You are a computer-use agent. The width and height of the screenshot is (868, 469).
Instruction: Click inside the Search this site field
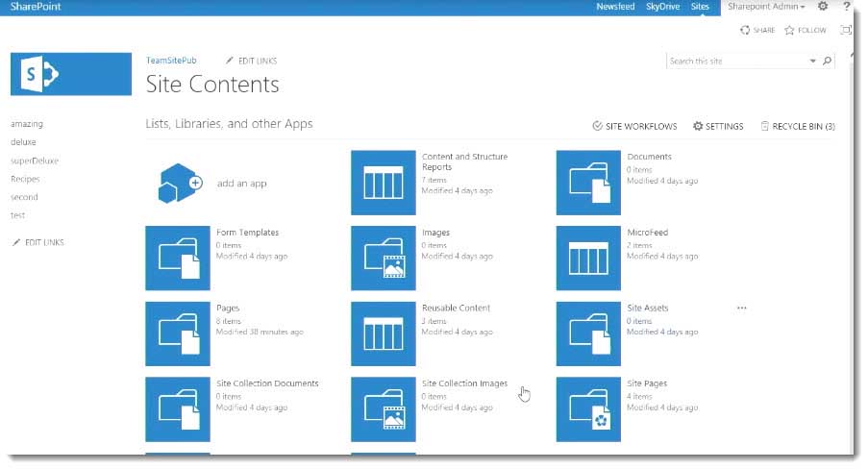click(x=735, y=61)
